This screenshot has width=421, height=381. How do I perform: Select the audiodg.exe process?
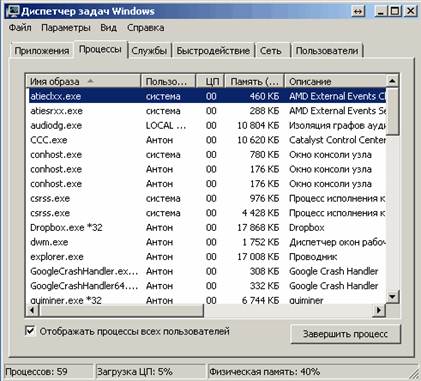206,125
